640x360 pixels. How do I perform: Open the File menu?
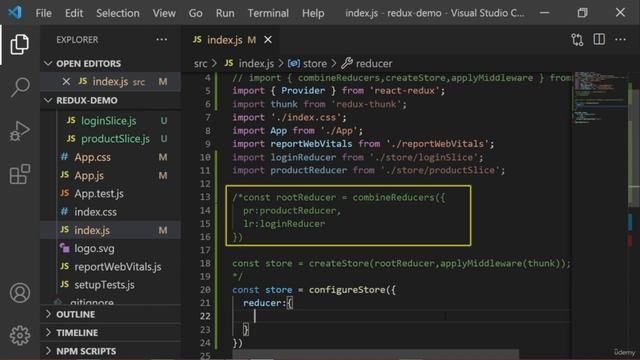43,13
